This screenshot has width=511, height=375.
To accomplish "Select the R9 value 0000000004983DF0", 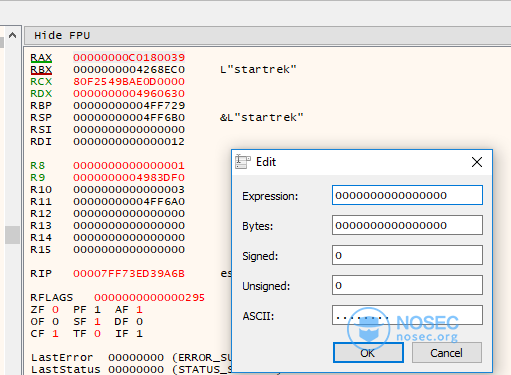I will tap(129, 178).
